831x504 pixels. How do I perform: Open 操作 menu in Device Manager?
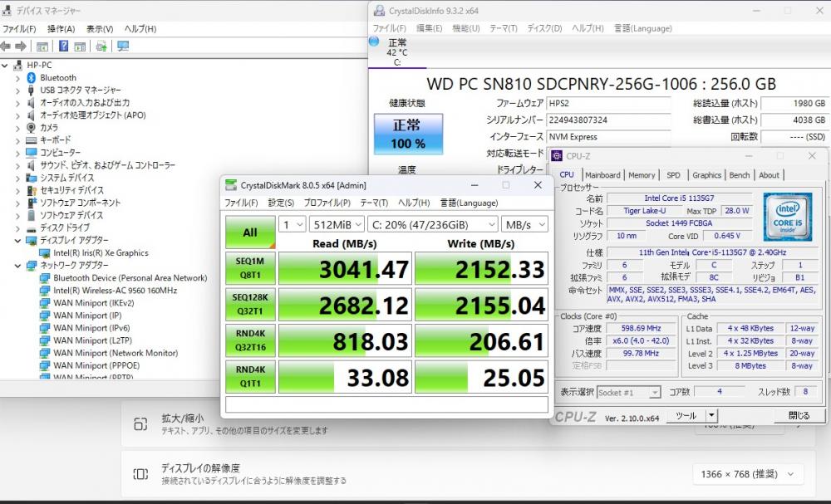pos(61,28)
